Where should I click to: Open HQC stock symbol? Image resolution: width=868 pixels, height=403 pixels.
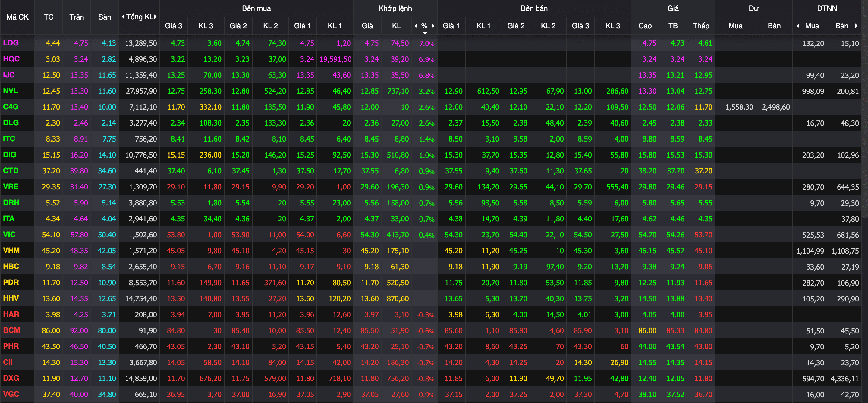click(11, 59)
